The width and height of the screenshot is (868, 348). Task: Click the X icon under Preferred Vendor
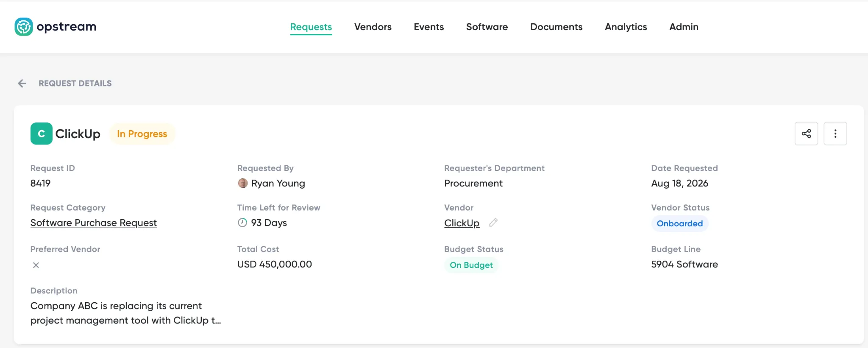point(36,265)
